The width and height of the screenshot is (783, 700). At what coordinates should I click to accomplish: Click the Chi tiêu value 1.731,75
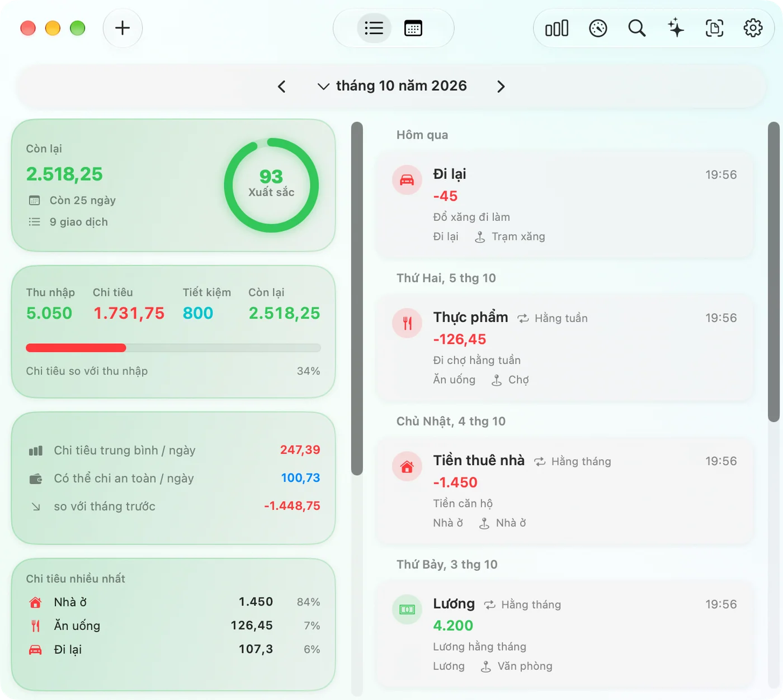point(129,313)
